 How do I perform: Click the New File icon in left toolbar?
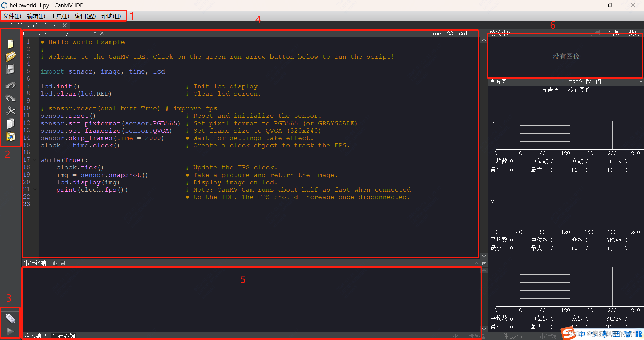click(x=10, y=44)
